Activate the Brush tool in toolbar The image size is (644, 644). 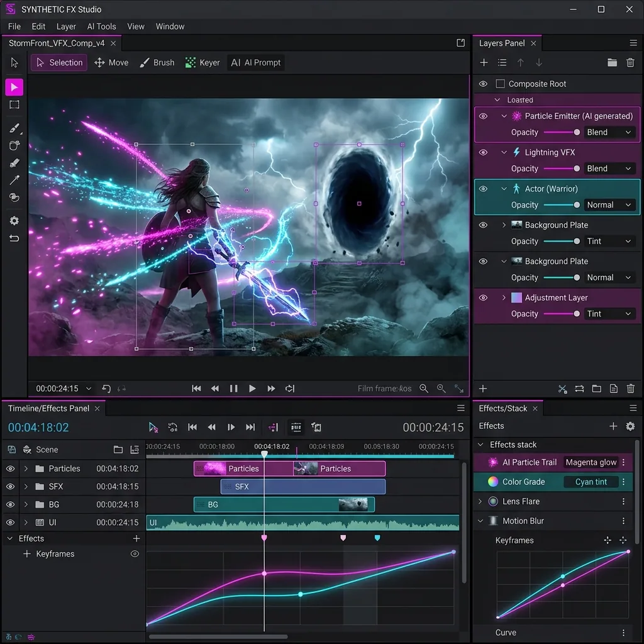(157, 63)
